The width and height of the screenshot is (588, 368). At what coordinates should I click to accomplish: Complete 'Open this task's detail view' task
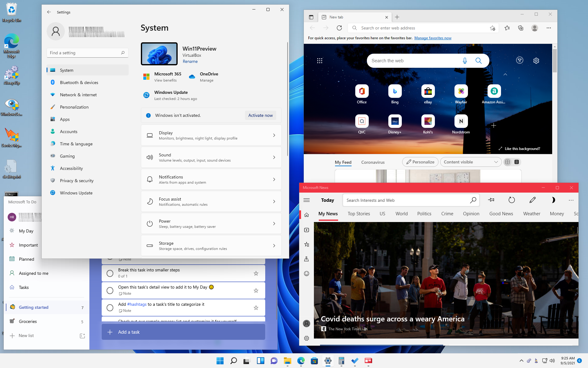pyautogui.click(x=110, y=290)
